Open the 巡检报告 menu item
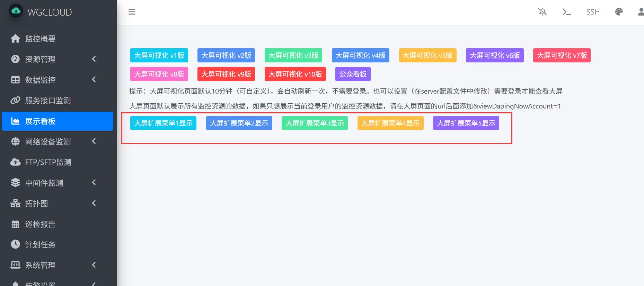This screenshot has height=286, width=644. pyautogui.click(x=40, y=224)
